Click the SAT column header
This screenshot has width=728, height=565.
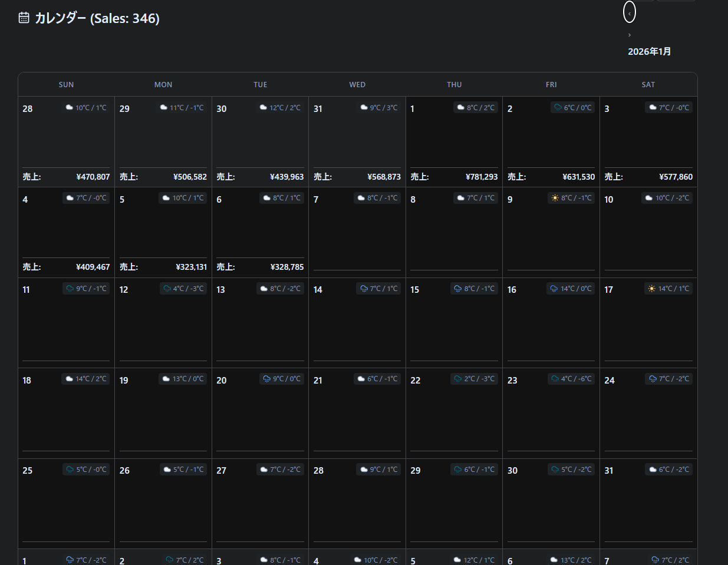coord(648,85)
